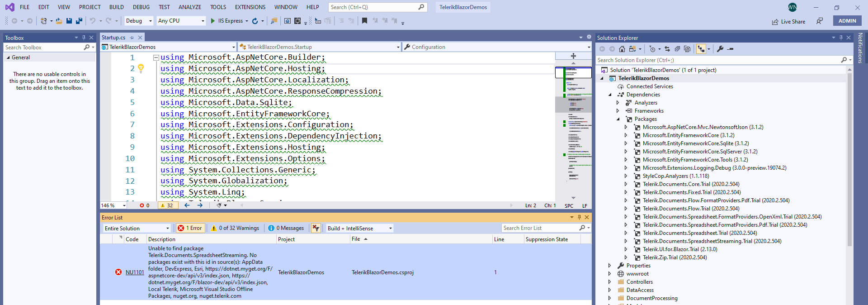Start the app with IIS Express play button
Image resolution: width=868 pixels, height=305 pixels.
(x=213, y=21)
